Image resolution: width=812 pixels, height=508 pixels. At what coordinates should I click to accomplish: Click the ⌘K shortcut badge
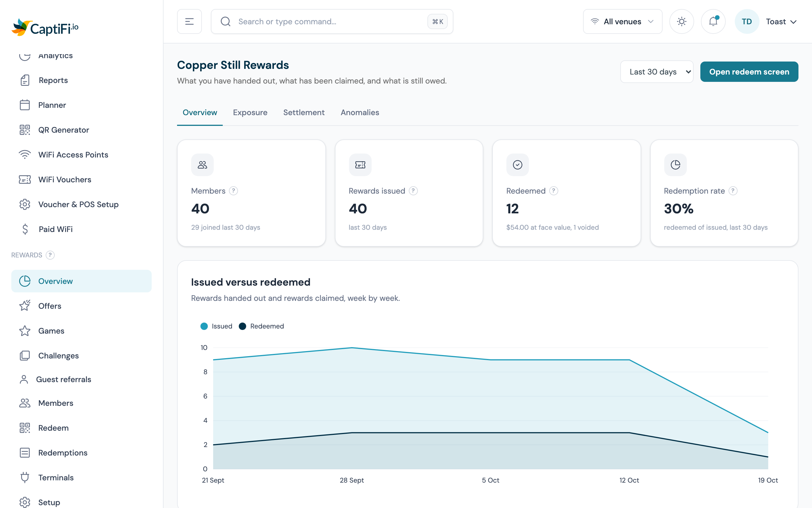[x=438, y=21]
